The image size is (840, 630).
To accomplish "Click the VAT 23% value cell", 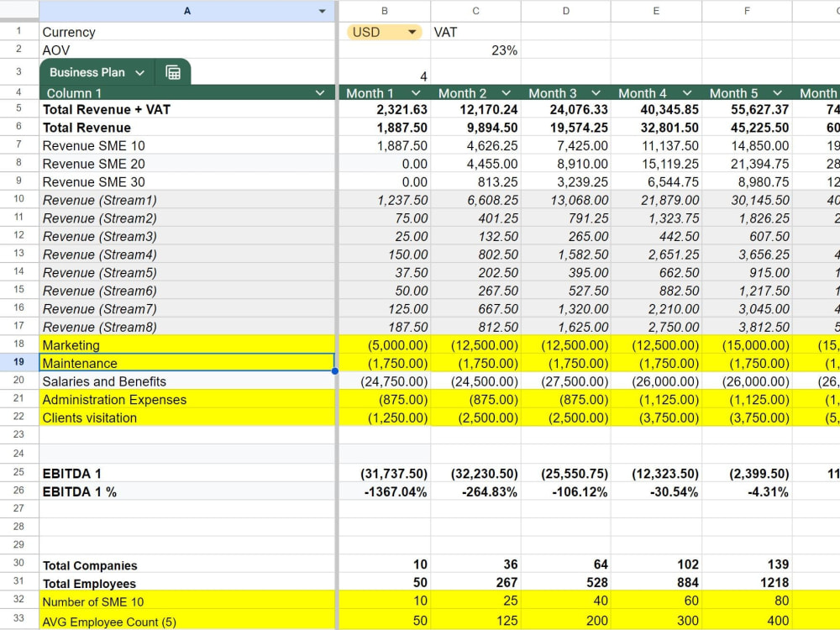I will pyautogui.click(x=475, y=50).
